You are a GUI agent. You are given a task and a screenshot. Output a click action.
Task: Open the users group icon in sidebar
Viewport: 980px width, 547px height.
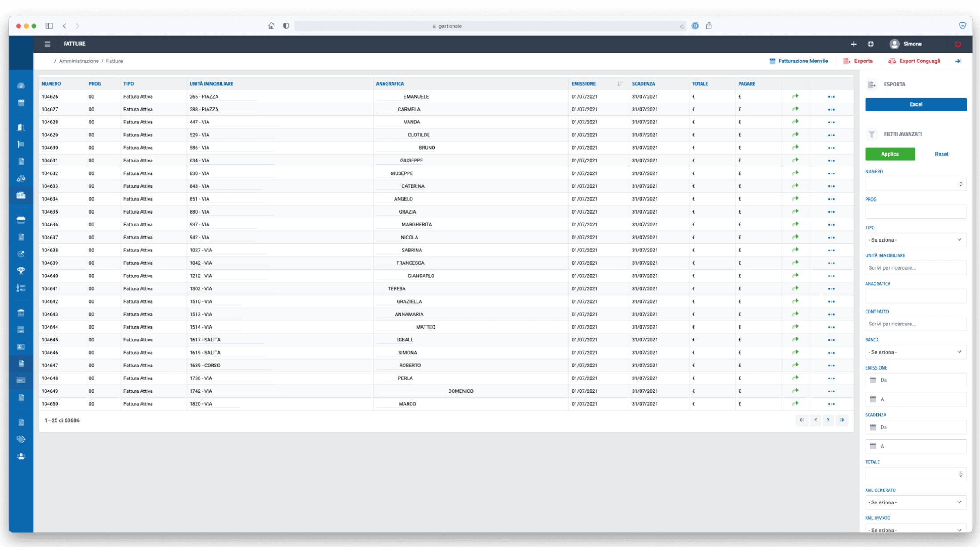[21, 456]
